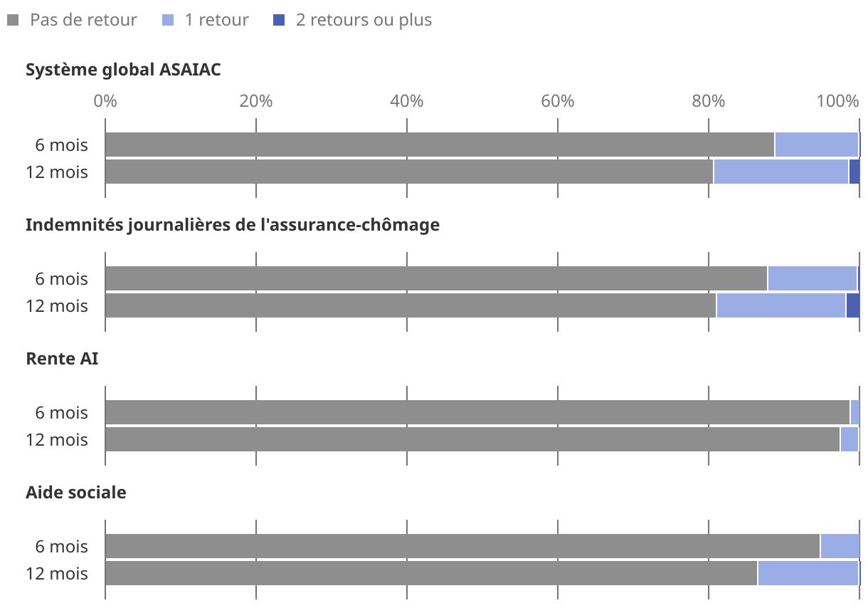Click the "Aide sociale" section title
This screenshot has width=868, height=608.
click(x=75, y=493)
